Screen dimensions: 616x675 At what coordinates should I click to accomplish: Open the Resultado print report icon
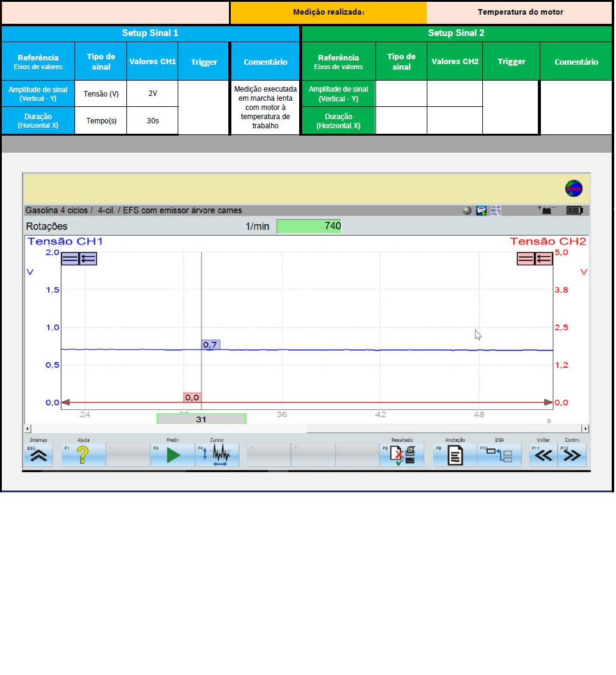[x=402, y=456]
